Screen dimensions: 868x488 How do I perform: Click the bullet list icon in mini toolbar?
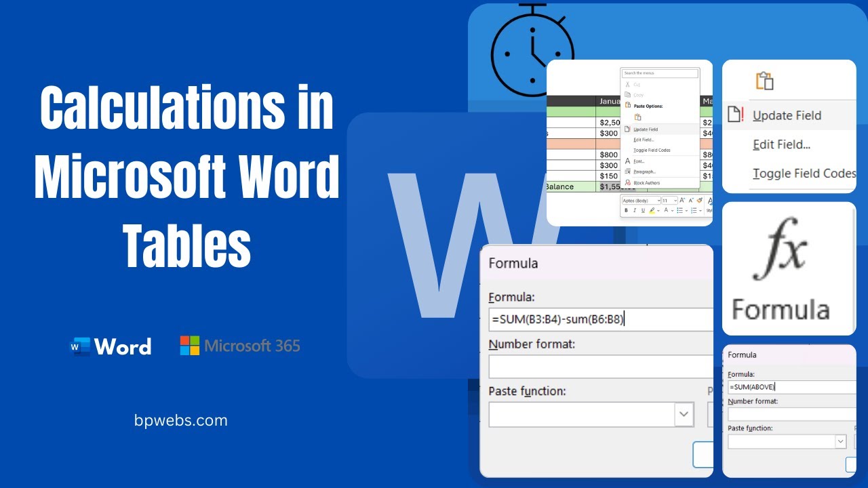tap(679, 211)
